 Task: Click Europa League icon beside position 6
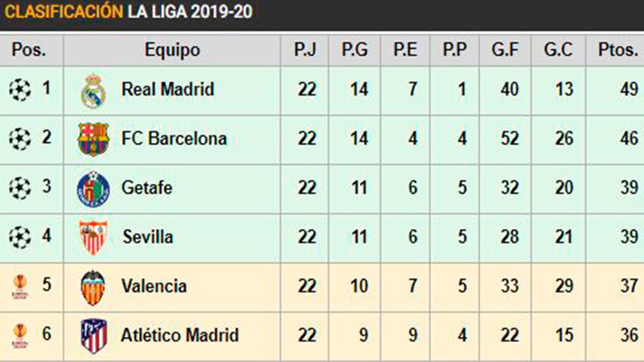tap(20, 336)
